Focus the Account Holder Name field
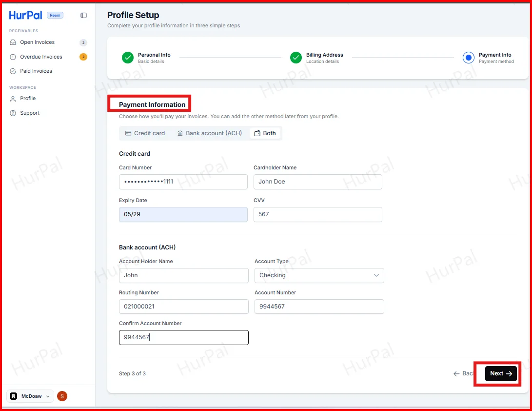The image size is (532, 411). coord(183,275)
